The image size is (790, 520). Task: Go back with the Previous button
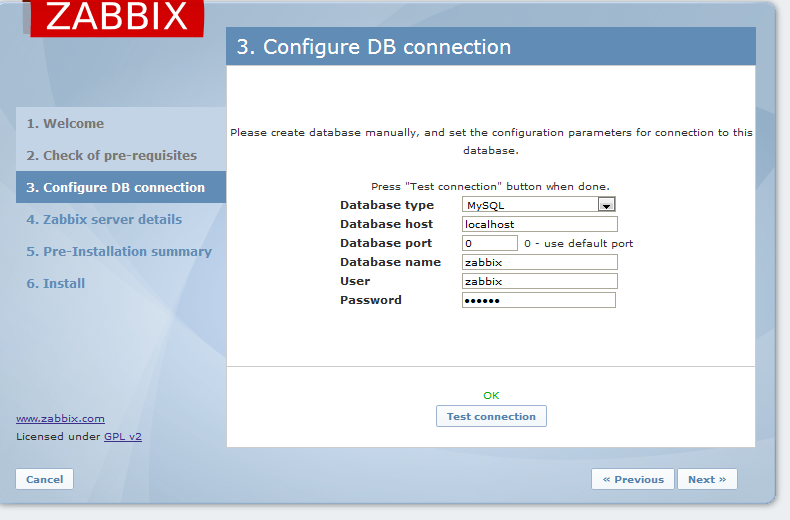(633, 480)
